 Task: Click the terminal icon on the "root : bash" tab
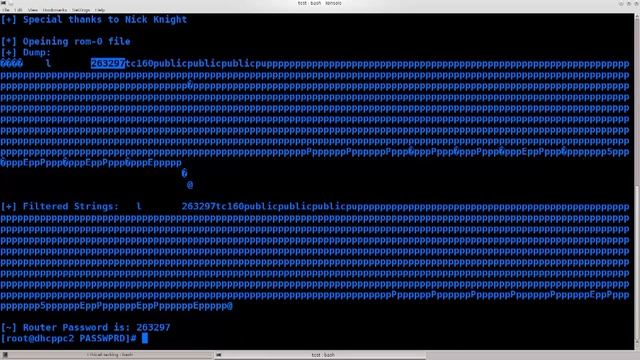[218, 355]
